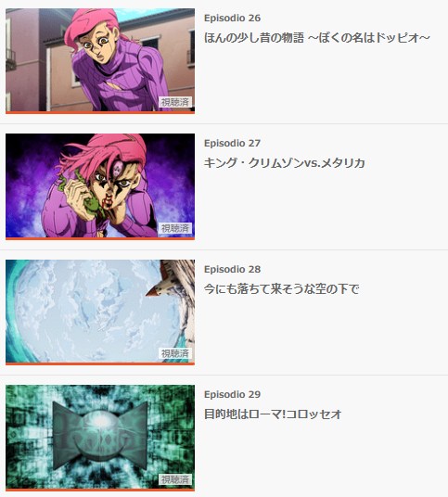Select the title 今にも落ちて来そうな空の下で

pyautogui.click(x=282, y=288)
